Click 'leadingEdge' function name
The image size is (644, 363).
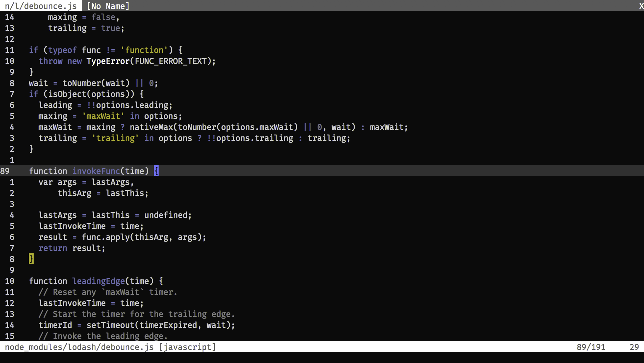[99, 281]
